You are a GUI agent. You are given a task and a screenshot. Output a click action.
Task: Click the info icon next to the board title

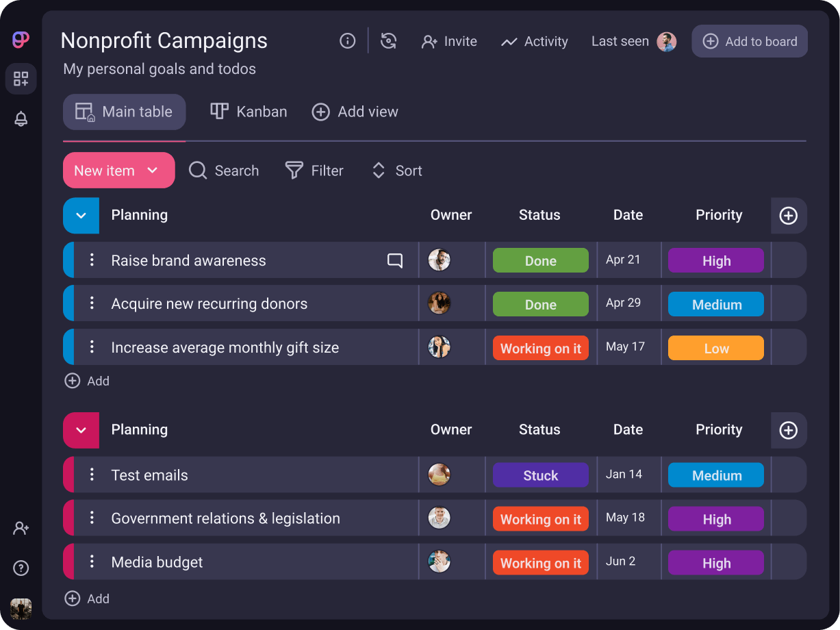pos(347,40)
